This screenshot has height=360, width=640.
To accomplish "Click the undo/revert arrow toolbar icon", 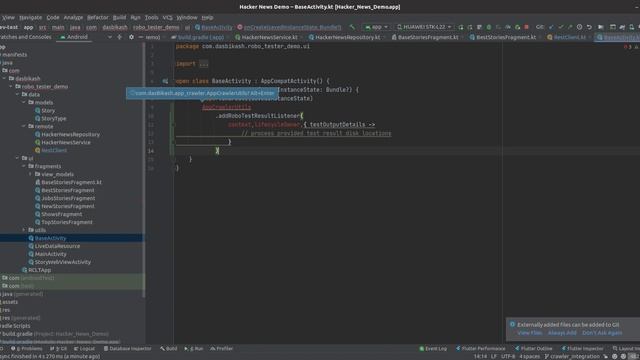I will click(589, 27).
